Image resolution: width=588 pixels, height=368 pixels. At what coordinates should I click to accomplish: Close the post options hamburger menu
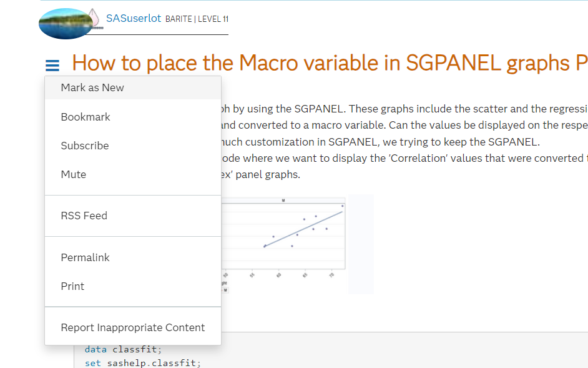[52, 65]
